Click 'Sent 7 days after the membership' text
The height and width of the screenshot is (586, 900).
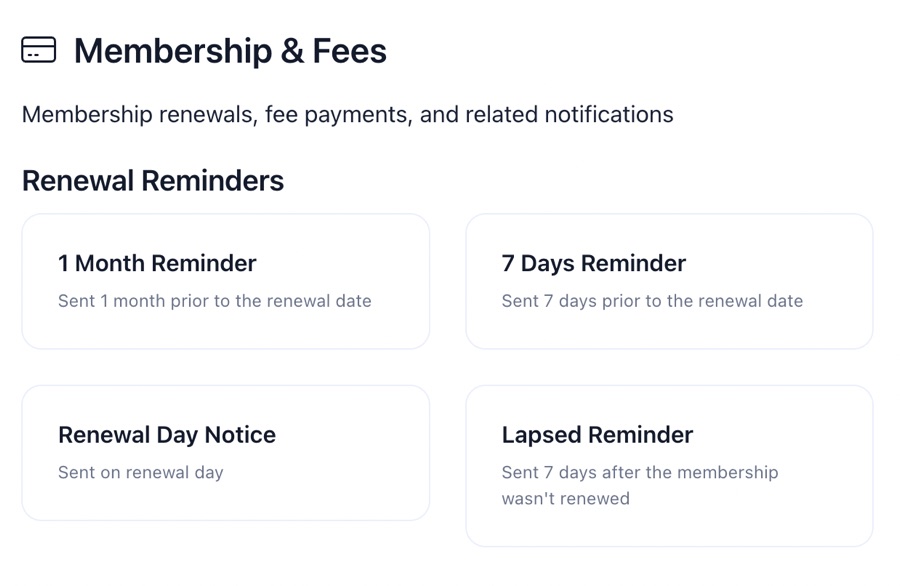tap(640, 473)
